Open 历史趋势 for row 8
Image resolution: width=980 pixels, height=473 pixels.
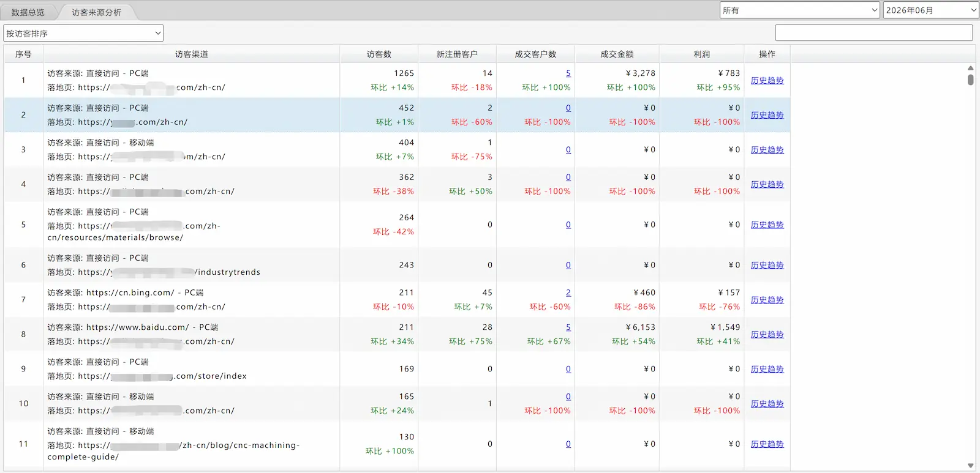click(767, 335)
